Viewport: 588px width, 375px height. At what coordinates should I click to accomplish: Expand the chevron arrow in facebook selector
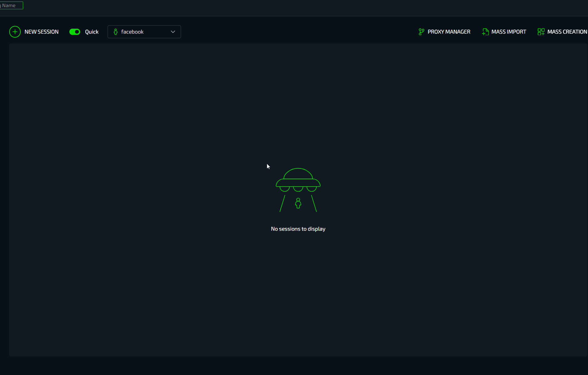click(173, 32)
